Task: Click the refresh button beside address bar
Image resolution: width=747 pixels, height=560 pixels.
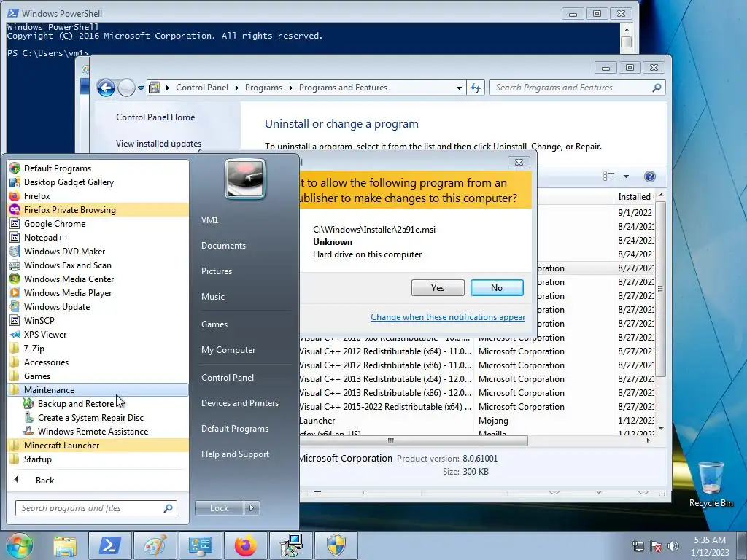Action: 476,87
